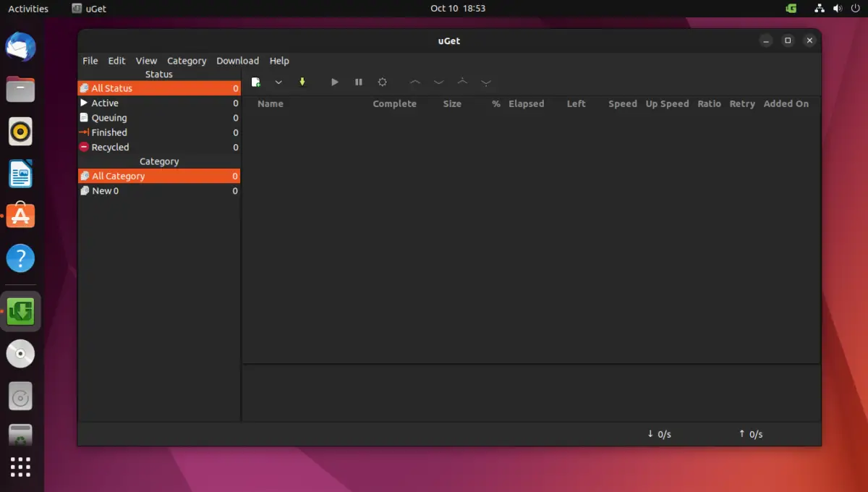The height and width of the screenshot is (492, 868).
Task: Click the download speed indicator in status bar
Action: 659,434
